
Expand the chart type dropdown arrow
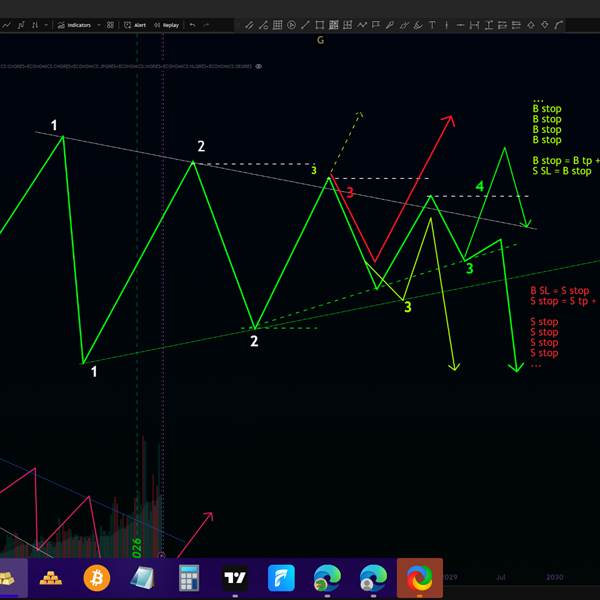tap(46, 25)
